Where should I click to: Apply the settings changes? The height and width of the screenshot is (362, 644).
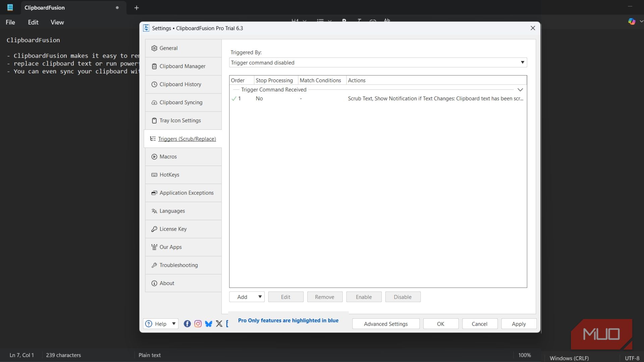coord(519,324)
